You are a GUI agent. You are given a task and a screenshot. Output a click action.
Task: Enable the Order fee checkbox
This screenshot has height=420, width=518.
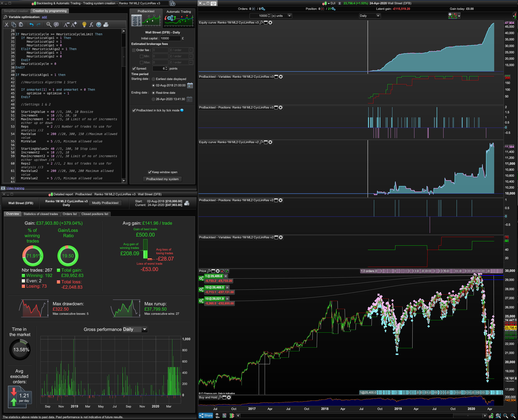point(134,50)
